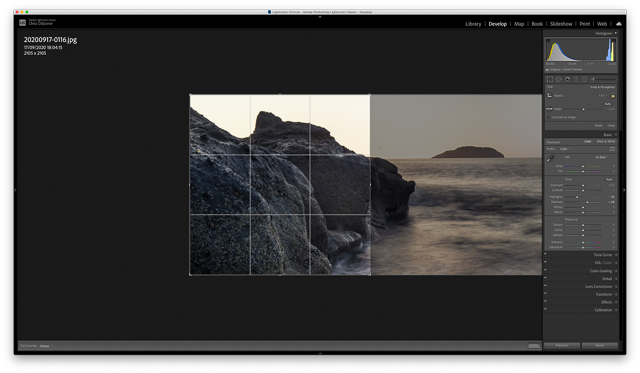This screenshot has height=373, width=640.
Task: Select the Red Eye Correction tool icon
Action: 567,79
